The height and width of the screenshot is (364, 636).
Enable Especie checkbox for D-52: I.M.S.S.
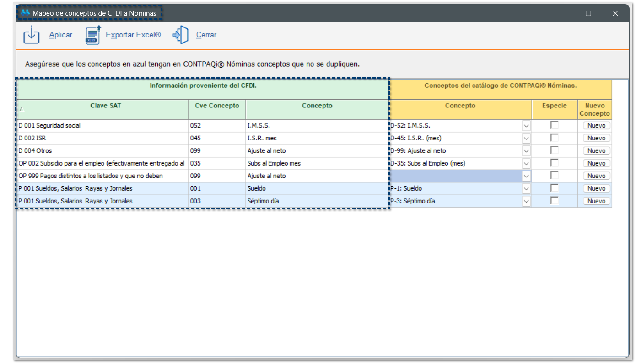pos(554,125)
